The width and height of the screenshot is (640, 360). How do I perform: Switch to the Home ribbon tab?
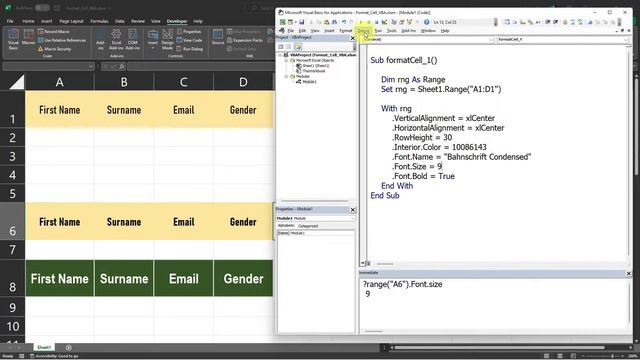[x=28, y=21]
